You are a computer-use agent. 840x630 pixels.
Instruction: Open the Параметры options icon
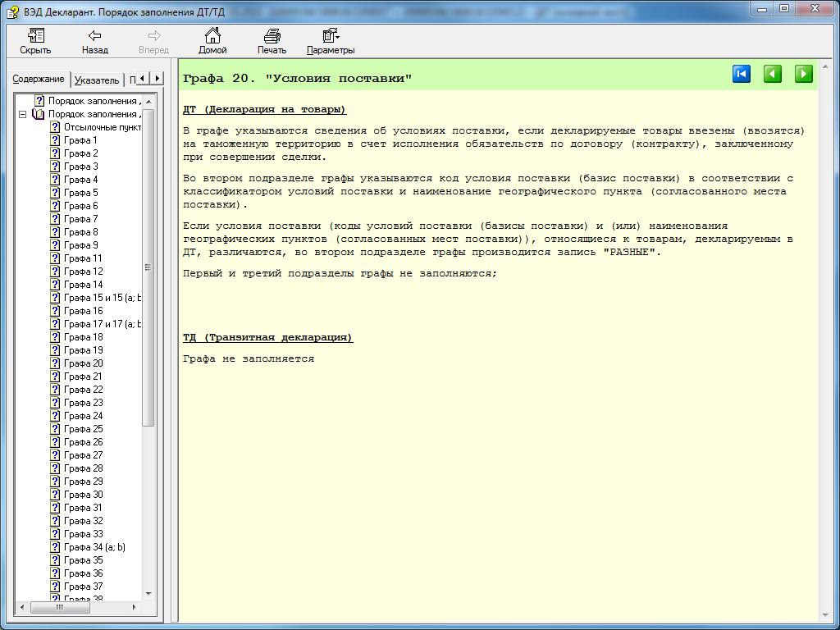(x=331, y=36)
